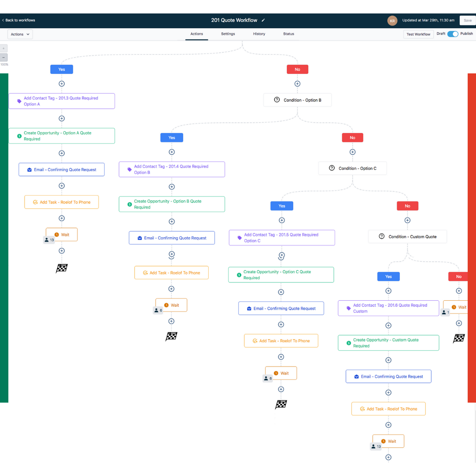Open the History tab
This screenshot has width=476, height=476.
259,34
